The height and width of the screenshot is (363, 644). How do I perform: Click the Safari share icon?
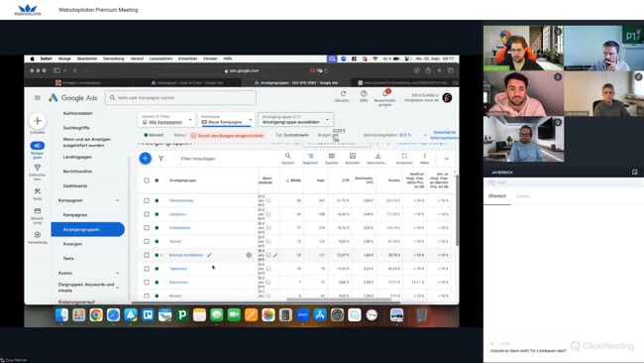[428, 70]
